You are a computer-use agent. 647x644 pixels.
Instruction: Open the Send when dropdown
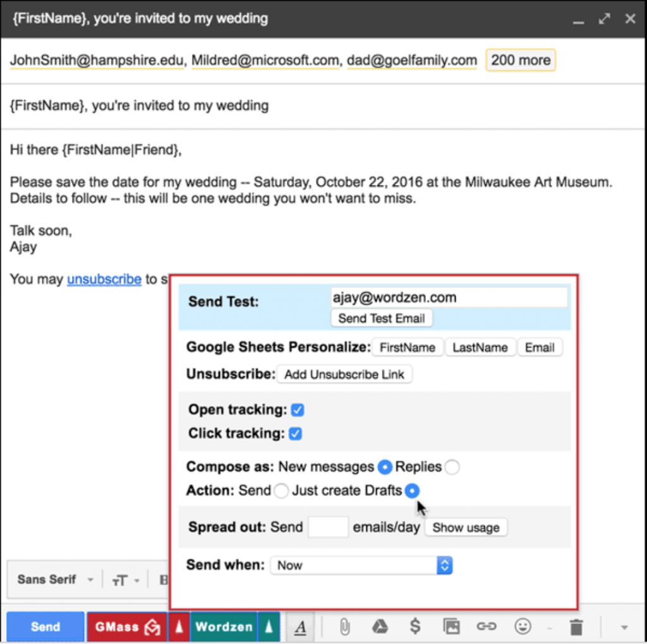coord(361,565)
